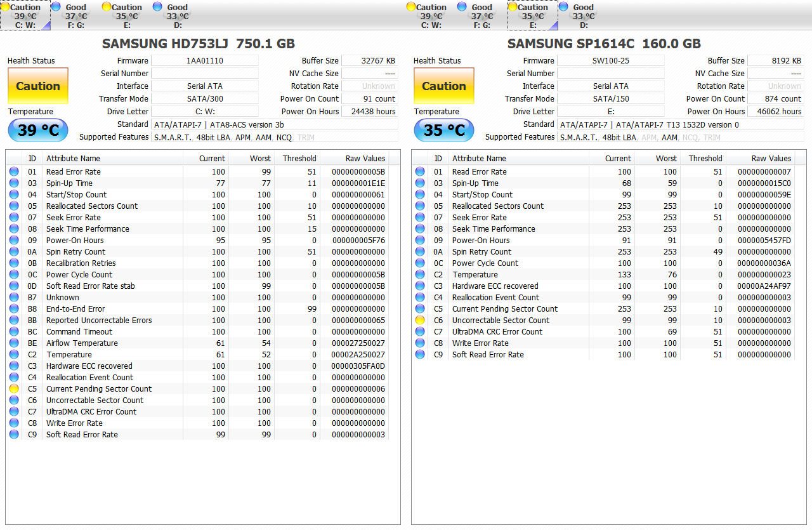Switch to the Good 37 °C F: G: disk tab in left window
The image size is (812, 530).
click(x=75, y=15)
